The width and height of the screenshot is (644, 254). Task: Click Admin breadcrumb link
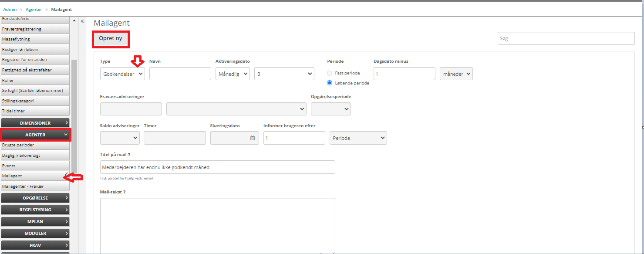10,10
